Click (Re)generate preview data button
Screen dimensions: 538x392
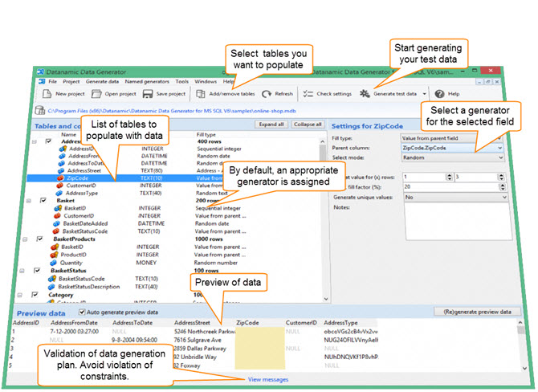(x=477, y=312)
